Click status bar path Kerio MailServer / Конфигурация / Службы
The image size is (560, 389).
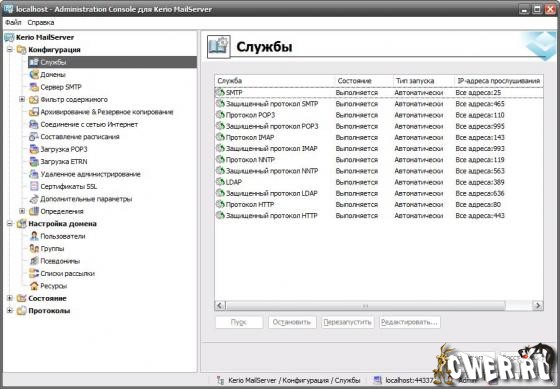pos(294,380)
